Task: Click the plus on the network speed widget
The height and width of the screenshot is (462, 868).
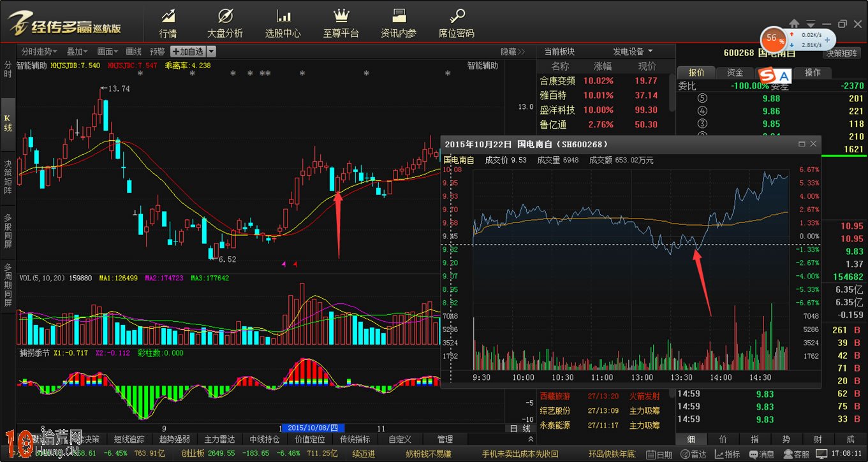Action: tap(827, 40)
